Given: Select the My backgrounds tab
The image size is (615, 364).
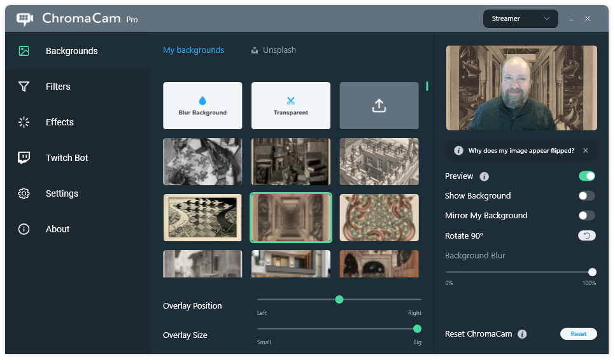Looking at the screenshot, I should (x=194, y=50).
